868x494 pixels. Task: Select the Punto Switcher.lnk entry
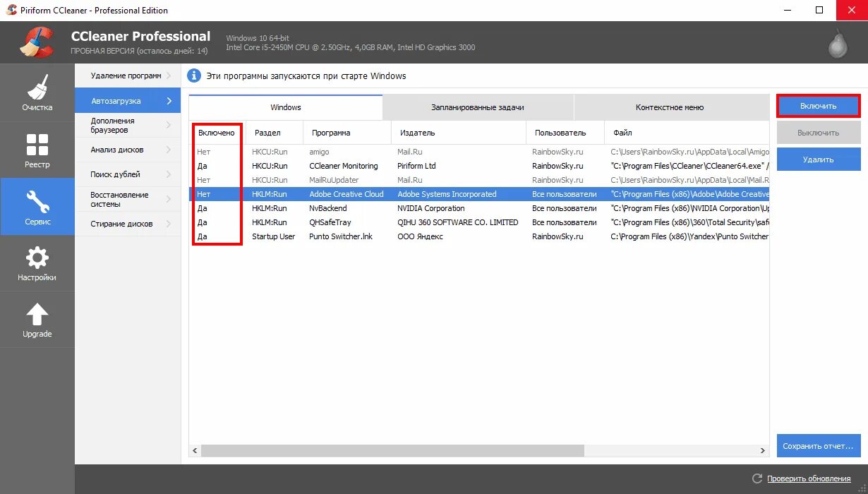coord(479,236)
